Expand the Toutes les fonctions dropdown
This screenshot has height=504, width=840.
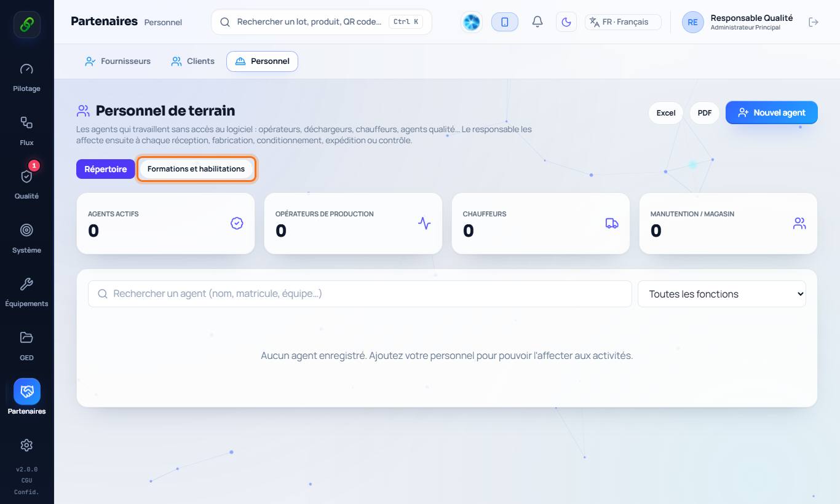tap(722, 294)
